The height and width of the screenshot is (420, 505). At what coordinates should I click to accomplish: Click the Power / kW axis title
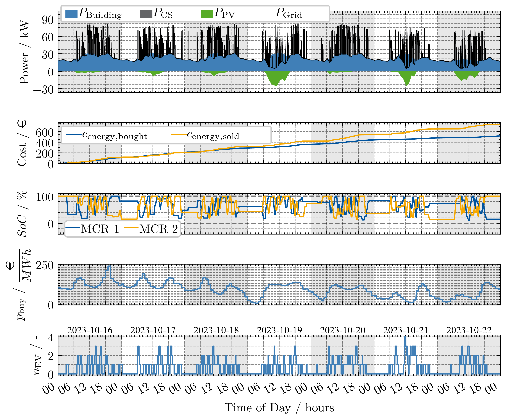click(x=24, y=52)
